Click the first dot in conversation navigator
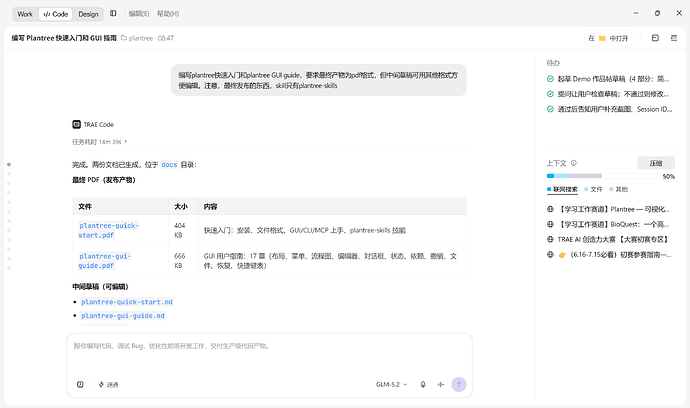Screen dimensions: 690x408 9,164
